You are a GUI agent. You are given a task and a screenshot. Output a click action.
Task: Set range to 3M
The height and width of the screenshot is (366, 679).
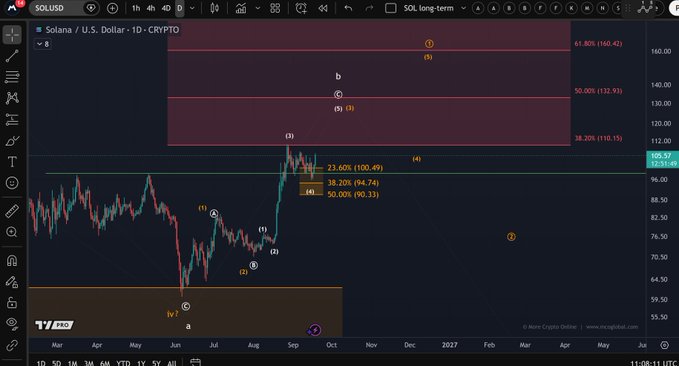point(89,363)
